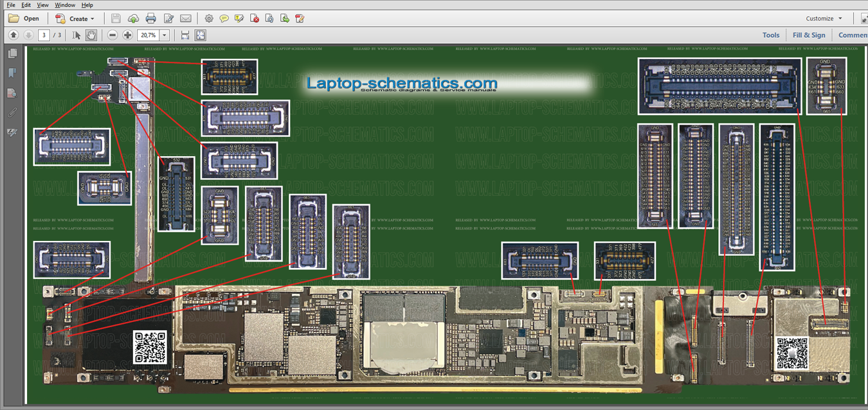Click the current page number field
The width and height of the screenshot is (868, 410).
click(x=44, y=35)
